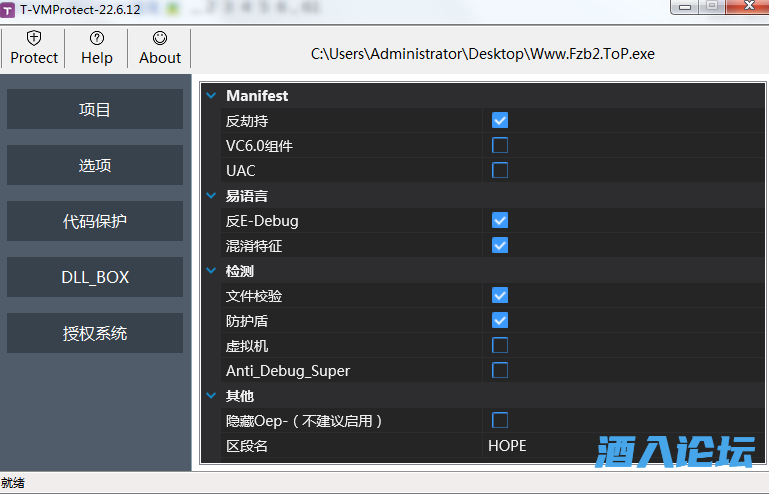
Task: Toggle the 隐藏Oep checkbox
Action: coord(500,420)
